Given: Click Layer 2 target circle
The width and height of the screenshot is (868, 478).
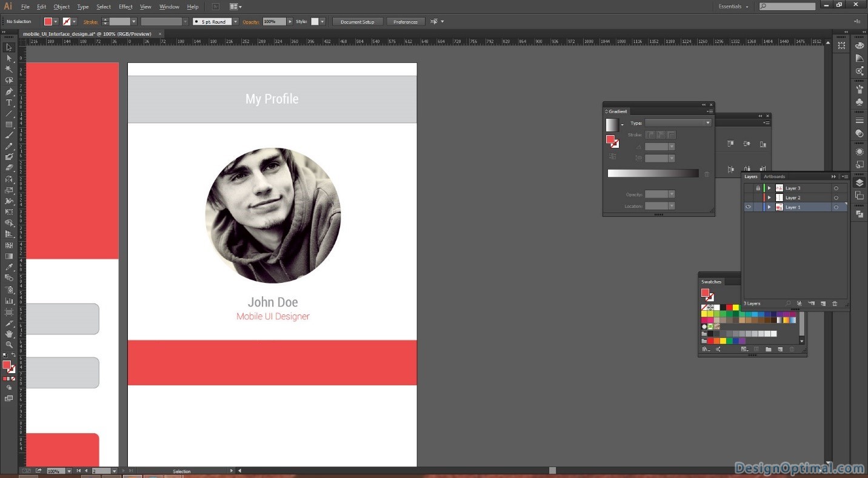Looking at the screenshot, I should click(836, 198).
